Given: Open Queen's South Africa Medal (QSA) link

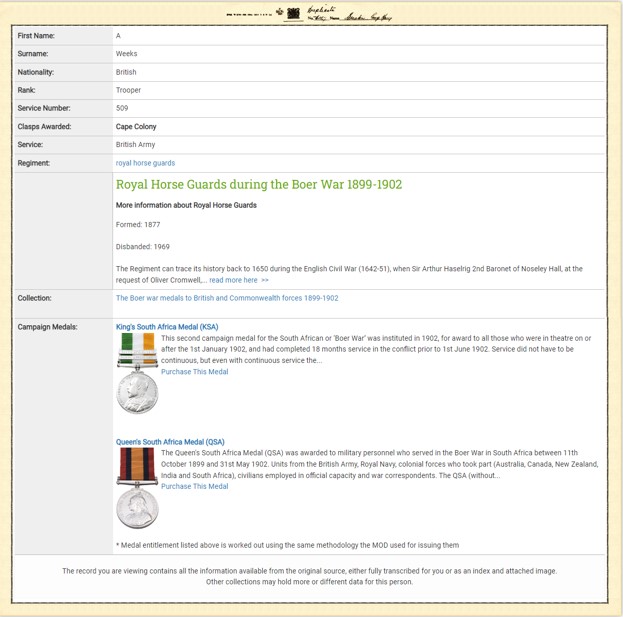Looking at the screenshot, I should click(x=170, y=442).
